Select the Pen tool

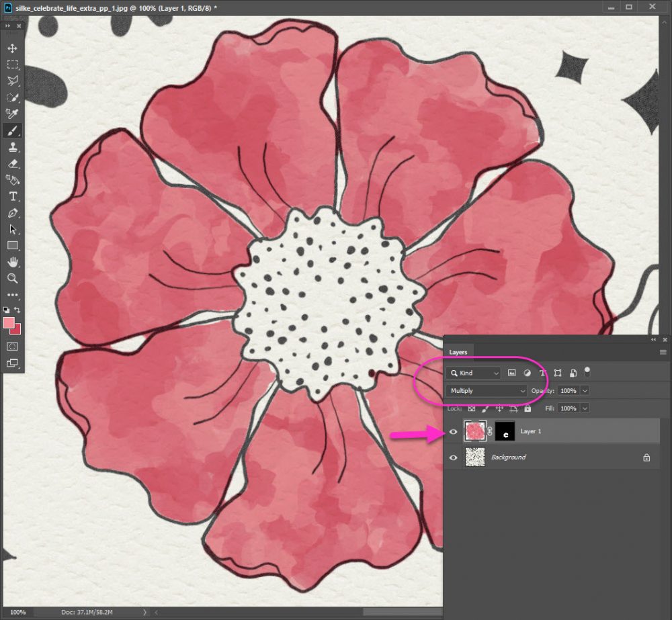click(x=13, y=213)
